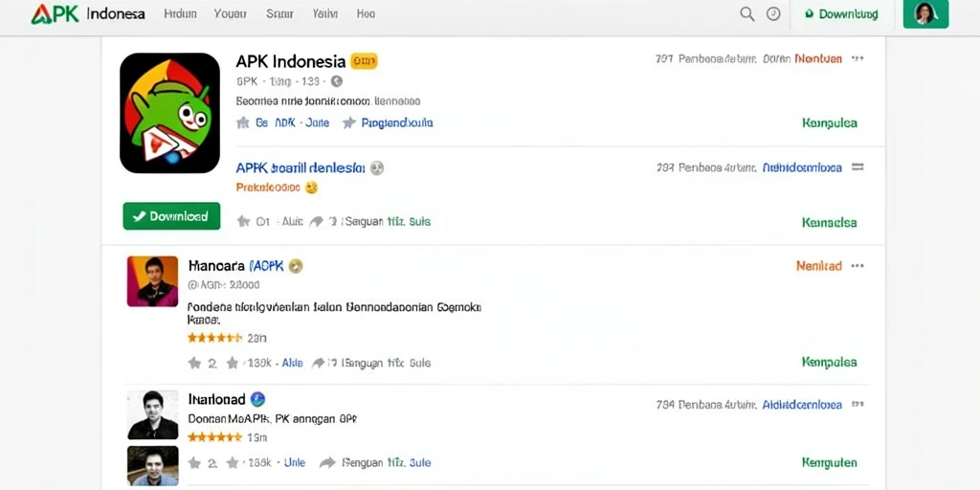
Task: Open the three-dot menu beside 'Nentuan'
Action: [857, 58]
